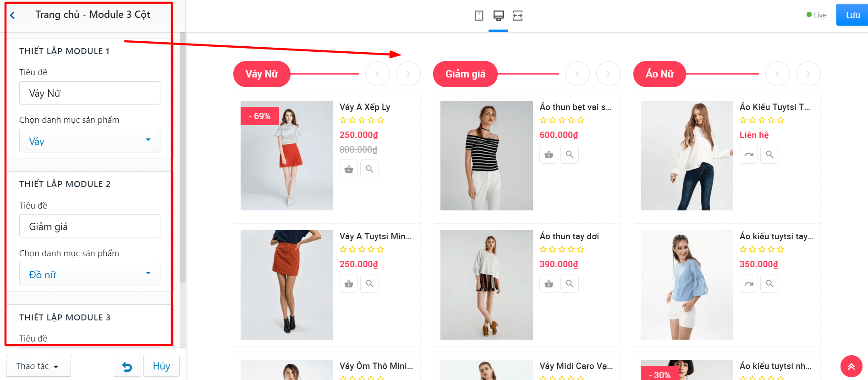This screenshot has height=380, width=868.
Task: Select the Giảm giá section tab
Action: 465,74
